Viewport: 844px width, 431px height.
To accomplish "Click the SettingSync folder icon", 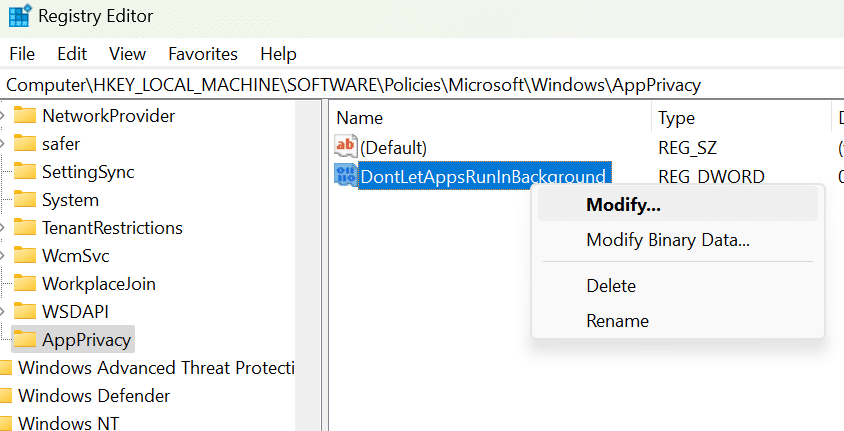I will 25,171.
